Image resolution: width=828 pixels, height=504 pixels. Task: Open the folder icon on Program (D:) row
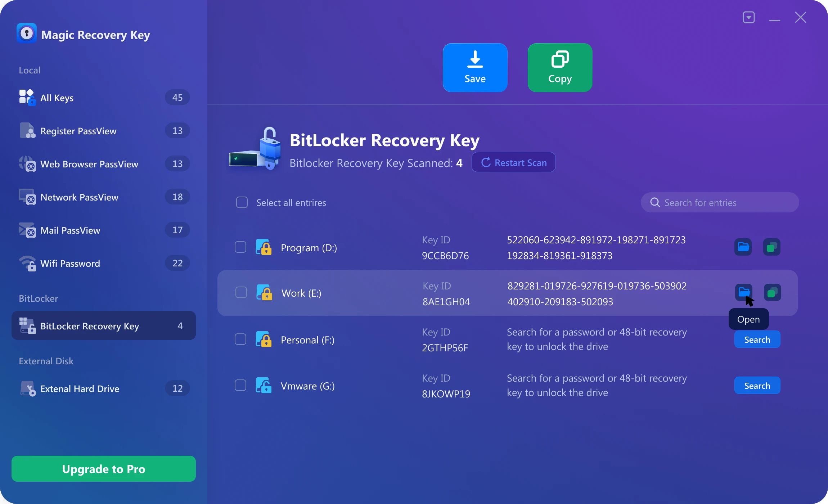click(742, 247)
